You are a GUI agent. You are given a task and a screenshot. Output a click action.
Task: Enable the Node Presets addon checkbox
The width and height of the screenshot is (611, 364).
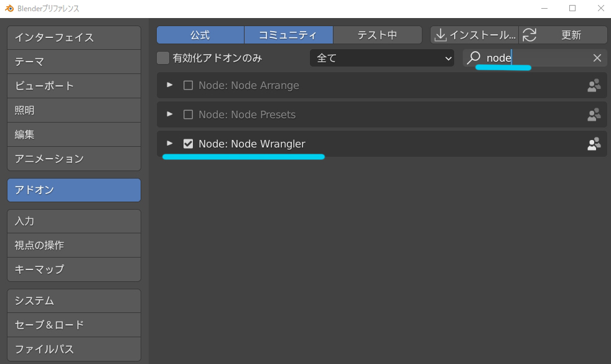pos(188,114)
